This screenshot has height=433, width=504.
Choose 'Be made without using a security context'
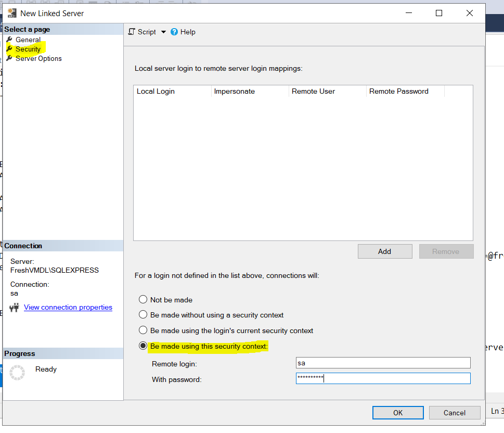[x=143, y=314]
